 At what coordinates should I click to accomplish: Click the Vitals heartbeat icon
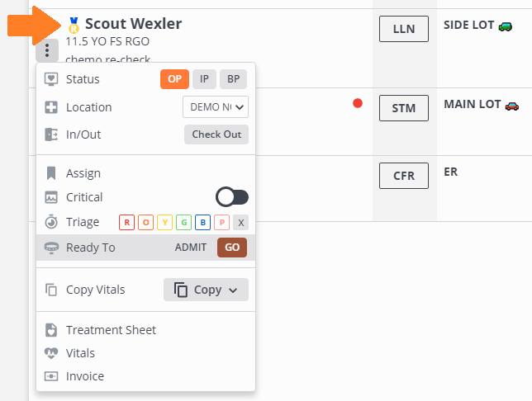[51, 353]
